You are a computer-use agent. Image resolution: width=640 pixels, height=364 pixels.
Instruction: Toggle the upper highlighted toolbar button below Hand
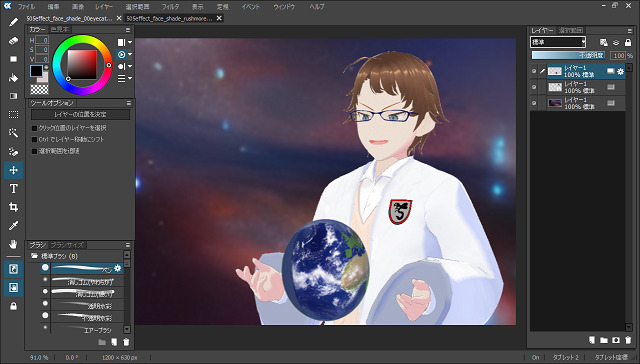[x=13, y=269]
